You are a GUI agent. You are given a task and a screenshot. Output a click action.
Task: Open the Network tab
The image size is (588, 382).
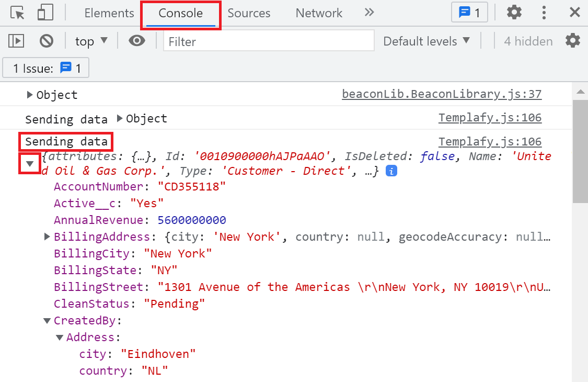click(x=319, y=13)
